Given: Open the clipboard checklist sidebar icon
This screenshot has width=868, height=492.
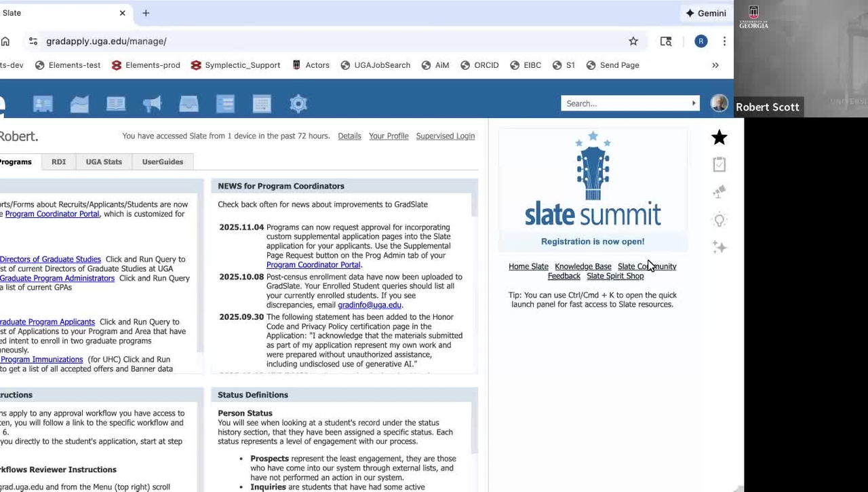Looking at the screenshot, I should [x=719, y=165].
